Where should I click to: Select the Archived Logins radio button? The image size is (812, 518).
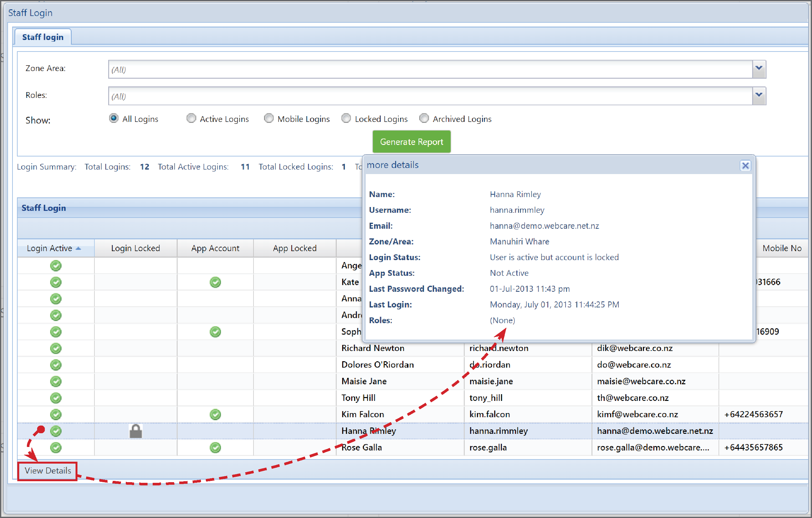click(x=424, y=118)
